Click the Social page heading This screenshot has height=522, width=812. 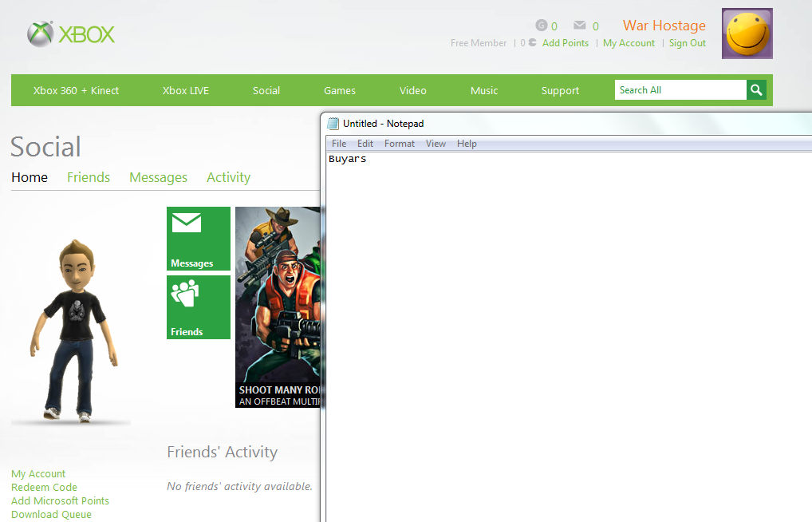[x=45, y=147]
